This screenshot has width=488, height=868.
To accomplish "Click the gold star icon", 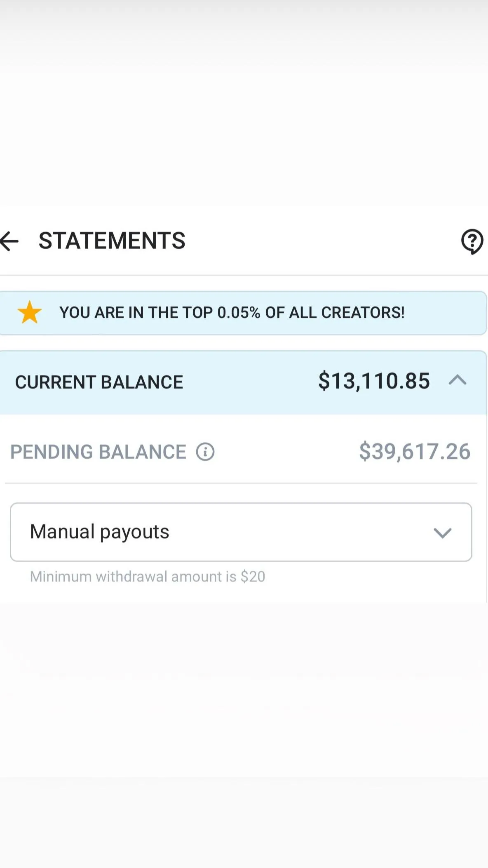I will coord(30,313).
